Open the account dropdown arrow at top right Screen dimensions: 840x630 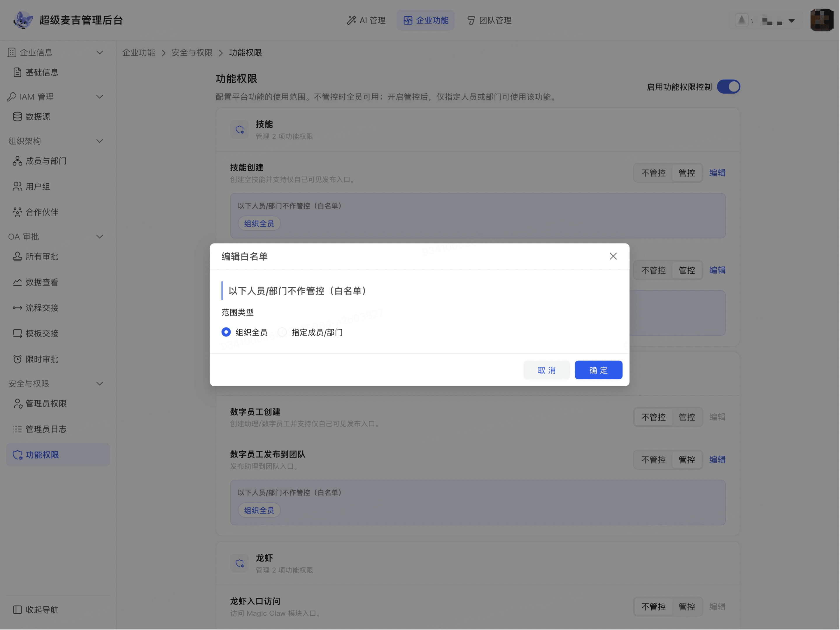792,20
